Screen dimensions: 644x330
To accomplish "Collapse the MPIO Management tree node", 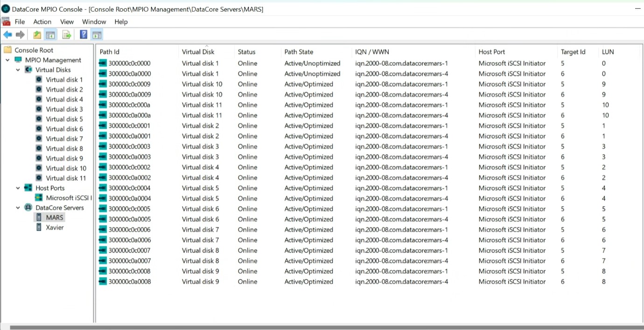I will tap(7, 60).
